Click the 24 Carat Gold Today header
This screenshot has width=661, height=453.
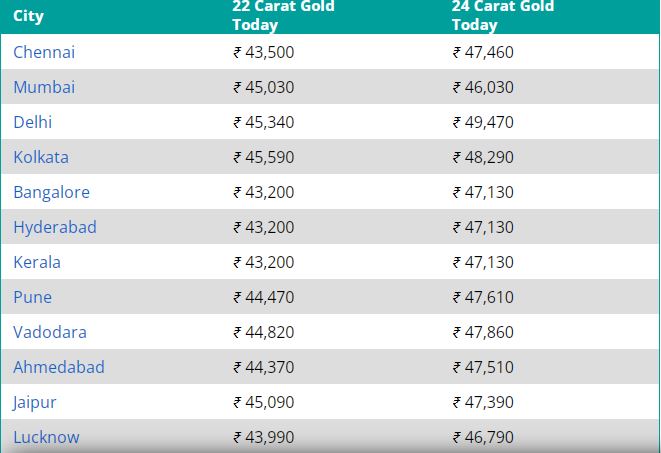[503, 16]
